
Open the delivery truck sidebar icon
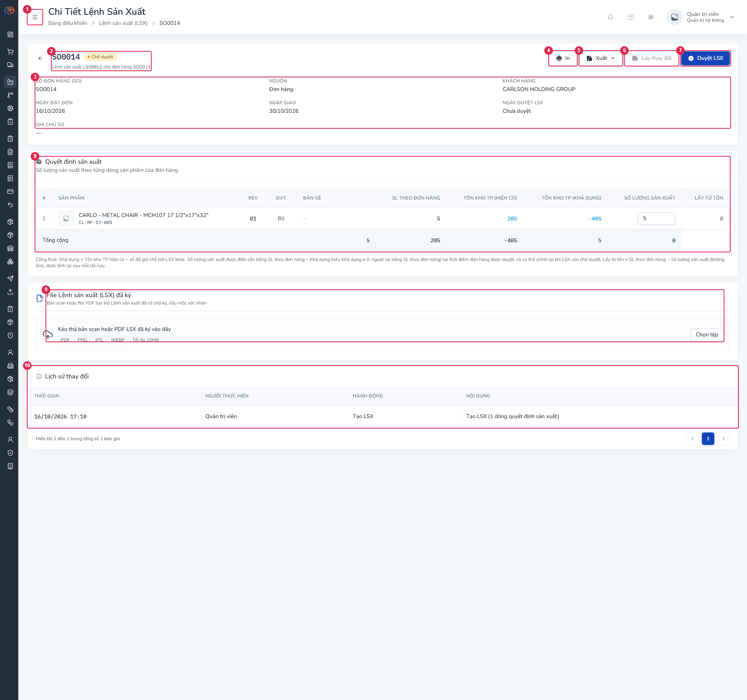tap(11, 65)
